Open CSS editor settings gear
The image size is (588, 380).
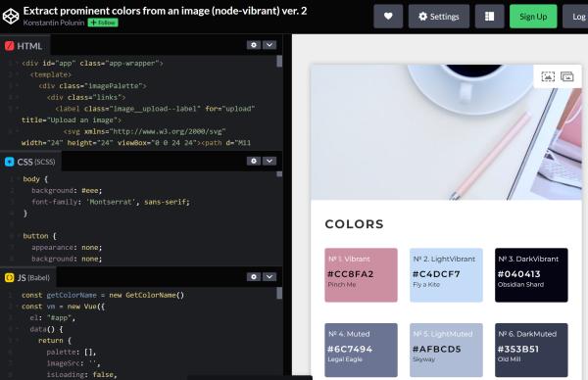[x=254, y=161]
